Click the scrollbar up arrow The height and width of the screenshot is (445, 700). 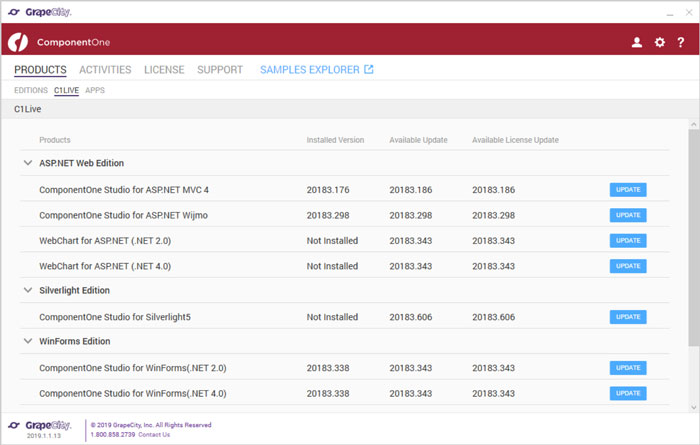[x=693, y=124]
